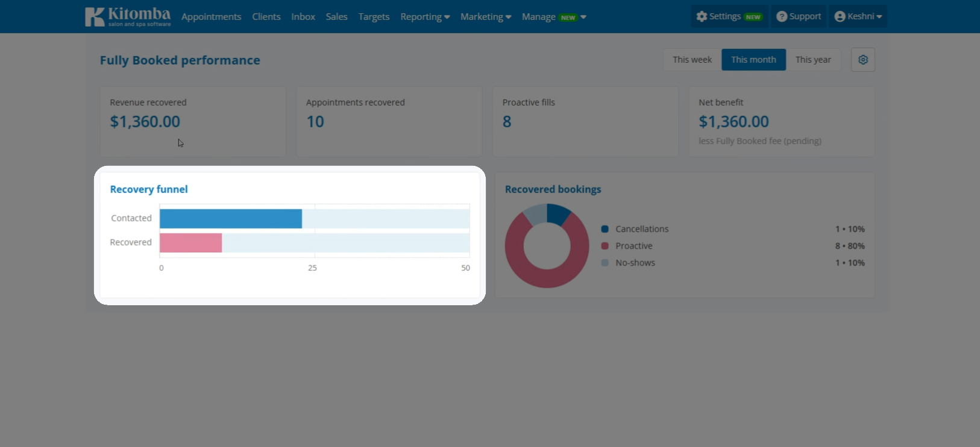Open the Targets page link
This screenshot has width=980, height=447.
coord(374,17)
